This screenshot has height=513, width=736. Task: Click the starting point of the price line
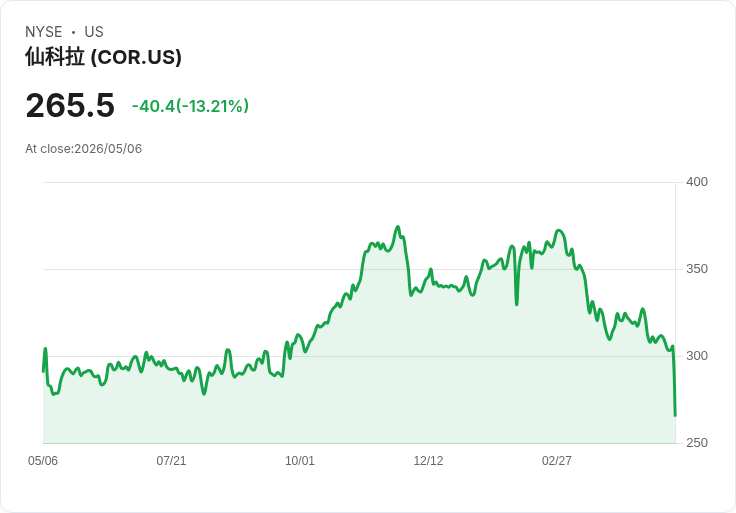point(43,372)
